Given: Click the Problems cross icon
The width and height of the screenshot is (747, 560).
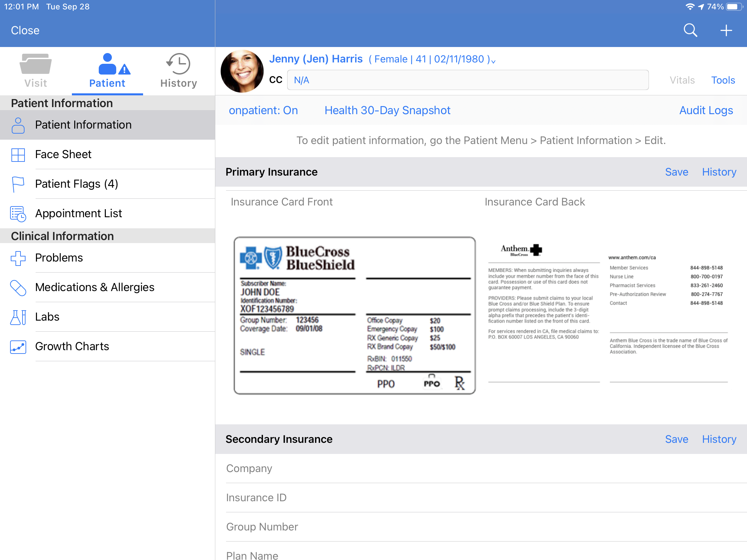Looking at the screenshot, I should [18, 258].
